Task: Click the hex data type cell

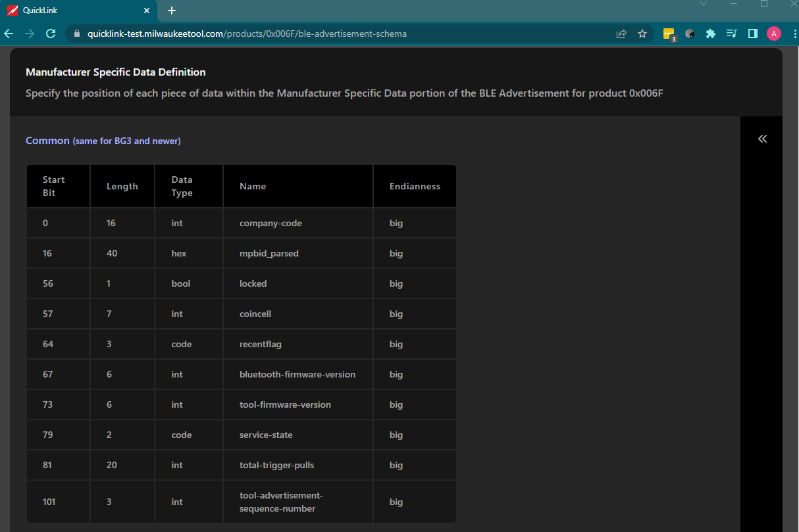Action: (189, 253)
